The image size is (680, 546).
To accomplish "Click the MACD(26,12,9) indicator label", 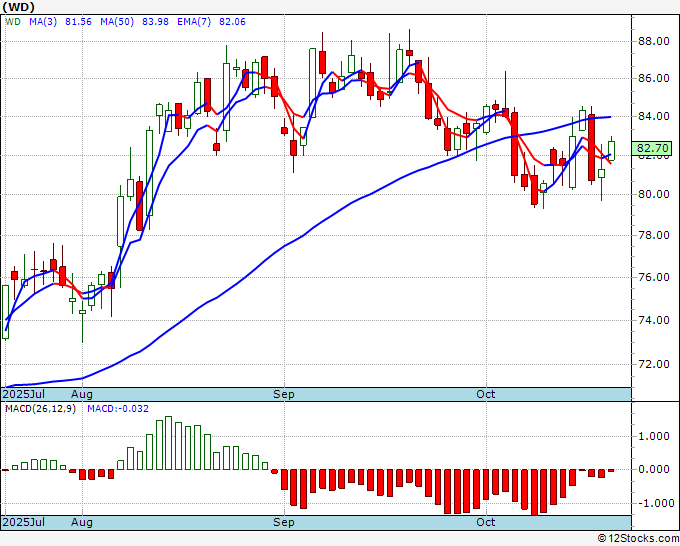I will [x=40, y=409].
